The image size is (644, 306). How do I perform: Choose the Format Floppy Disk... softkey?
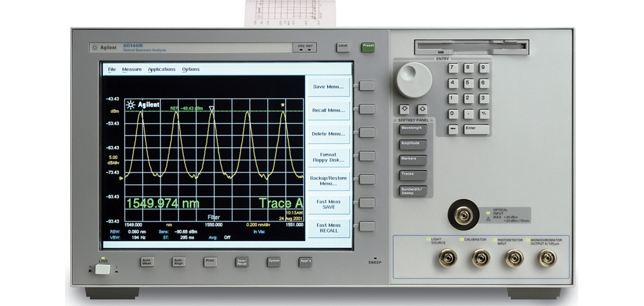pyautogui.click(x=328, y=157)
